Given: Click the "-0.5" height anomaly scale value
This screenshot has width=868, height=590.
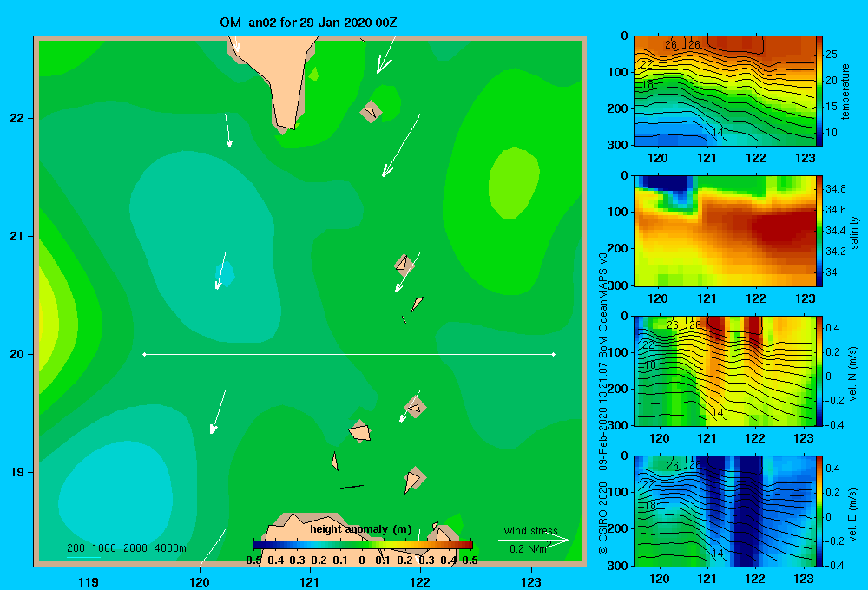Looking at the screenshot, I should coord(252,560).
